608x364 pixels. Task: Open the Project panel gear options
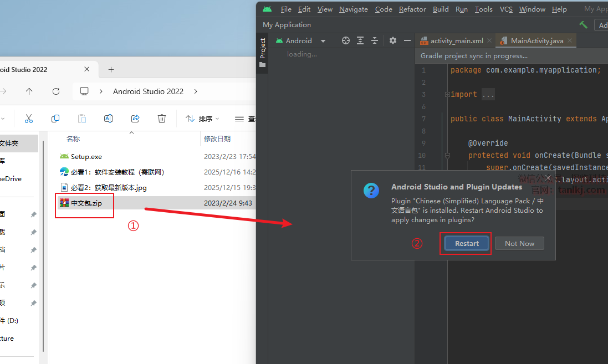(x=393, y=40)
